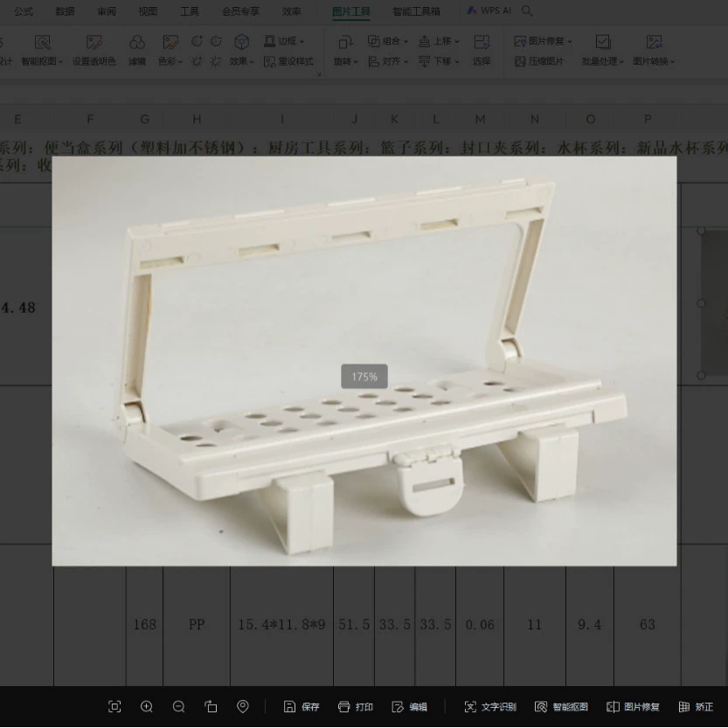This screenshot has height=728, width=728.
Task: Click the cell containing 63
Action: coord(648,625)
